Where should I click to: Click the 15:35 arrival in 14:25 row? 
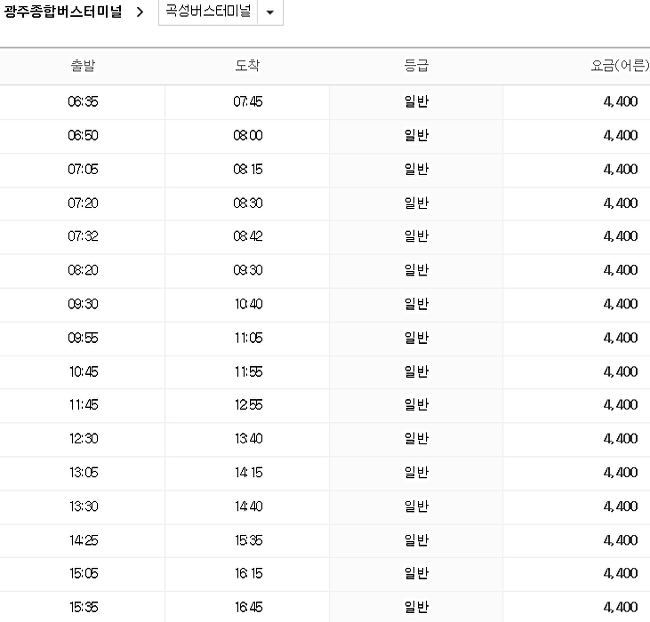(249, 540)
